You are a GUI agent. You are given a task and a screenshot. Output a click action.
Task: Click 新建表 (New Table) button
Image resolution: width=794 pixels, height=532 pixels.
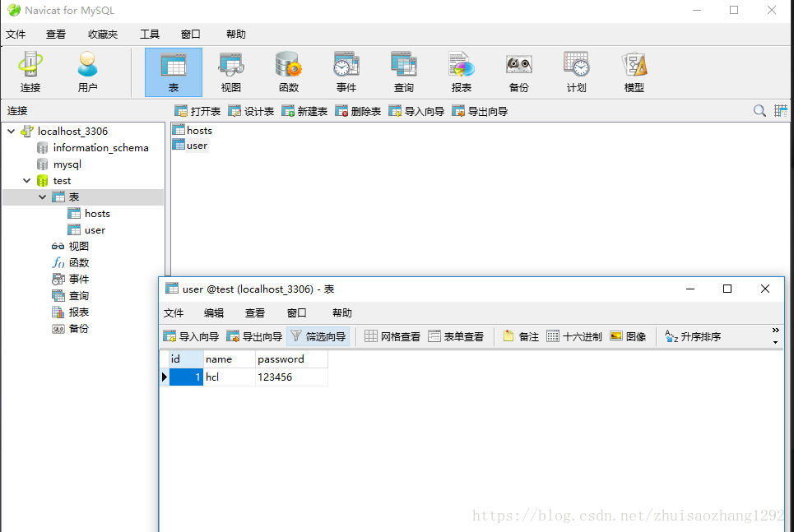click(x=304, y=111)
